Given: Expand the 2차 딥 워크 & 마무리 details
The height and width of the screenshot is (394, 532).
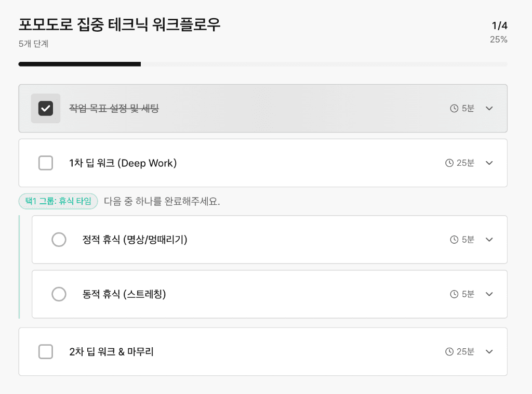Looking at the screenshot, I should pyautogui.click(x=489, y=351).
